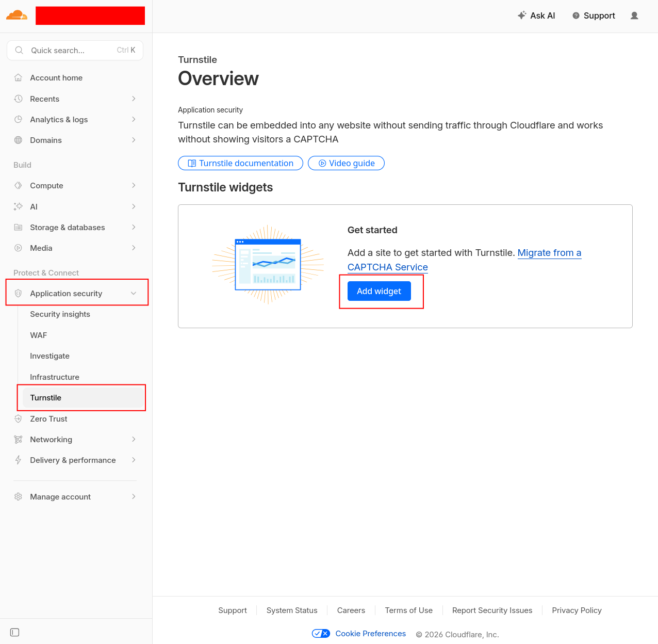Image resolution: width=658 pixels, height=644 pixels.
Task: Open the Video guide label
Action: point(352,163)
